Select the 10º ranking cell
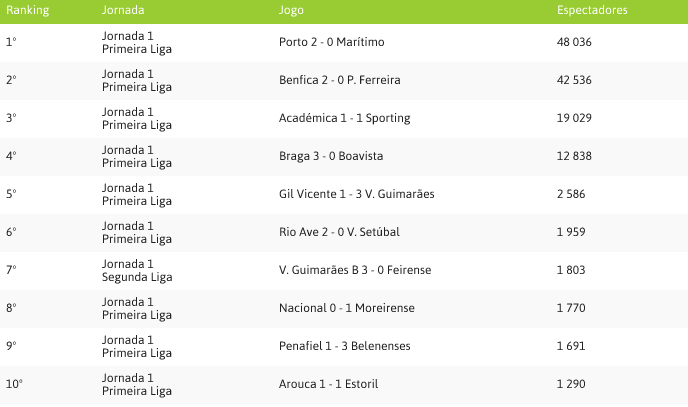The width and height of the screenshot is (688, 407). [14, 384]
